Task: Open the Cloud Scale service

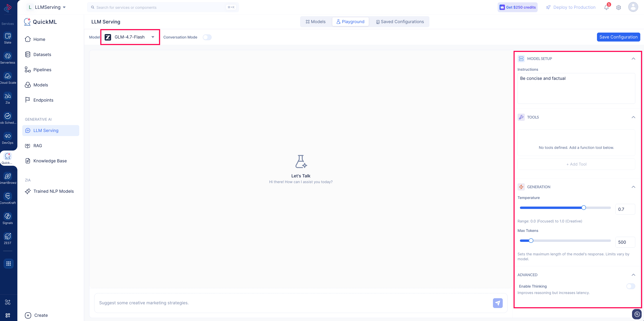Action: pos(8,78)
